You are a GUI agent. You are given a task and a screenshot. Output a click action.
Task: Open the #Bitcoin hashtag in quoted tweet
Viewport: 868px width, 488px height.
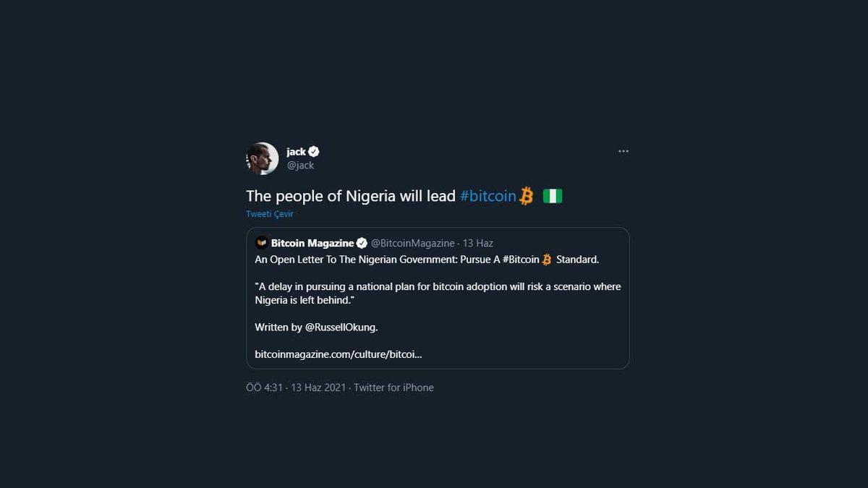521,259
